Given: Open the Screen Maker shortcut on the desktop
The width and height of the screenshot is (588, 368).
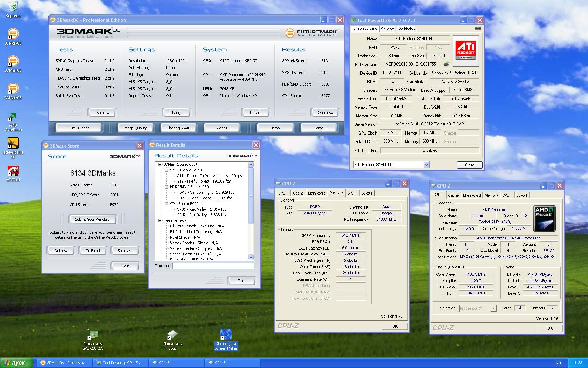Looking at the screenshot, I should point(226,340).
